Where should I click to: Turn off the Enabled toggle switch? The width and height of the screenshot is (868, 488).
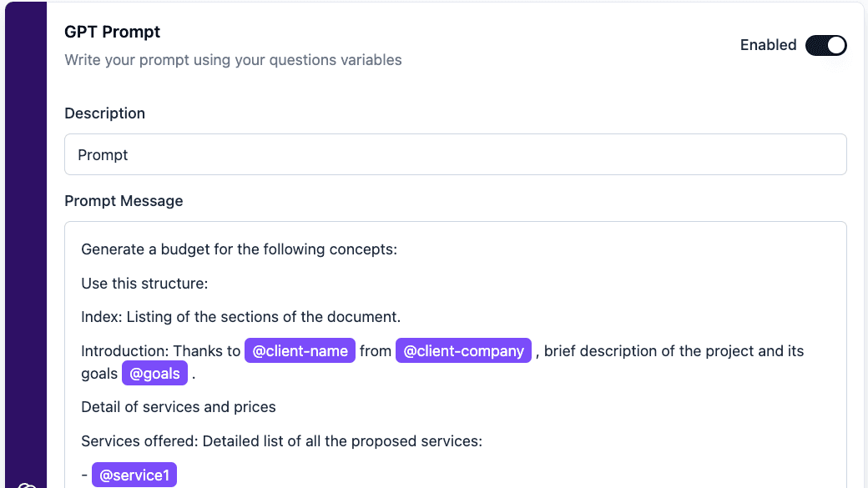826,45
